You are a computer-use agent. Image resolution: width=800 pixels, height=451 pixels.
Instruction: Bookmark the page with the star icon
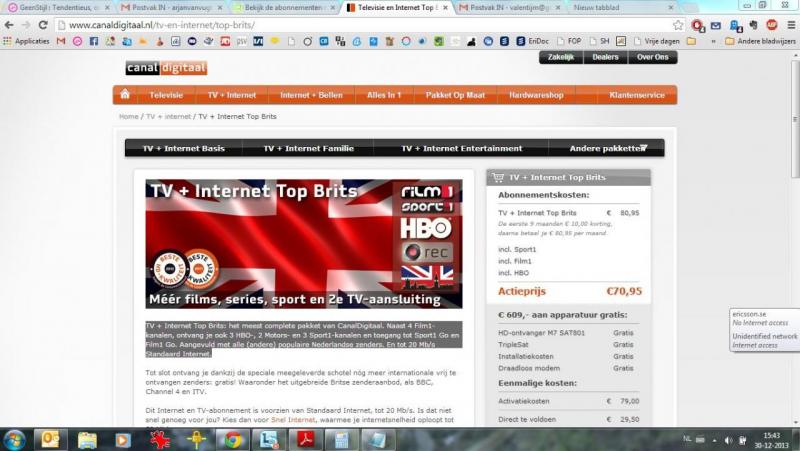click(678, 25)
